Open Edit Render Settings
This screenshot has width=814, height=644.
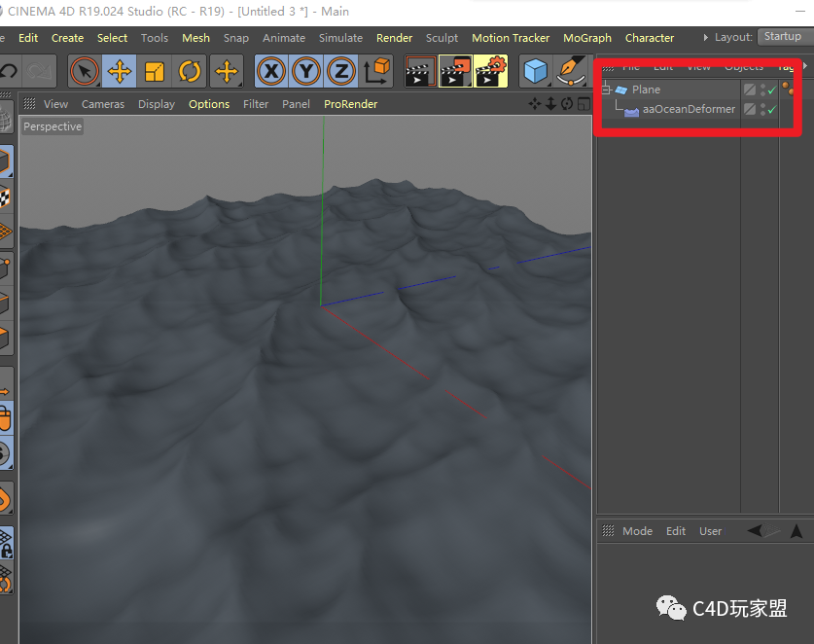(x=490, y=71)
